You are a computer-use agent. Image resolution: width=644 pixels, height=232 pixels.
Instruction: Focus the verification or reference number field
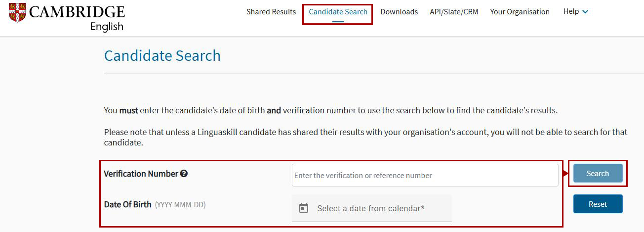click(x=425, y=175)
